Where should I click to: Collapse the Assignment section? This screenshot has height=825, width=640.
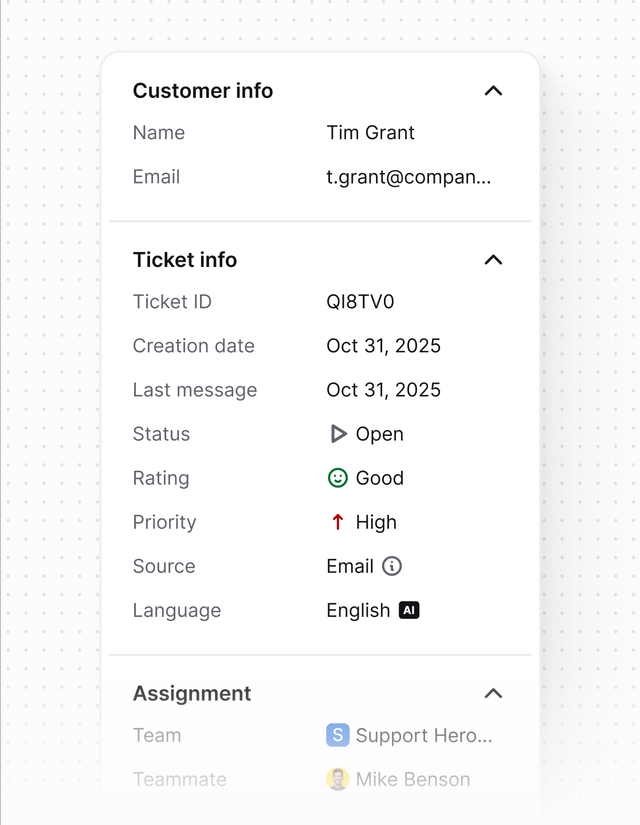(x=492, y=693)
